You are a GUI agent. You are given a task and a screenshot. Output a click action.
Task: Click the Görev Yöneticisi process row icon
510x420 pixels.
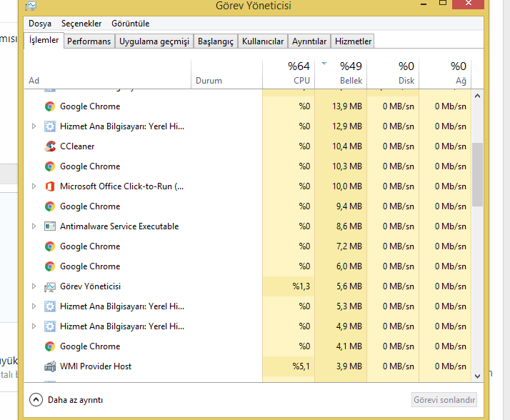pyautogui.click(x=50, y=286)
